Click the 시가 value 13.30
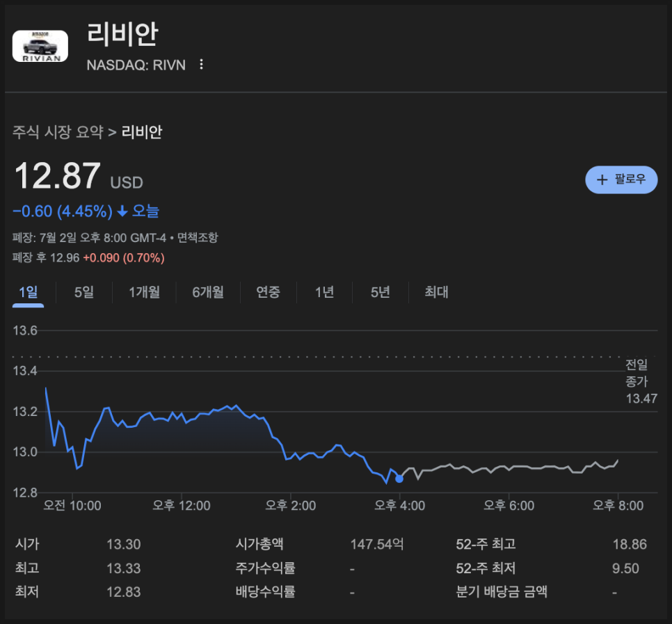The image size is (672, 624). tap(123, 544)
